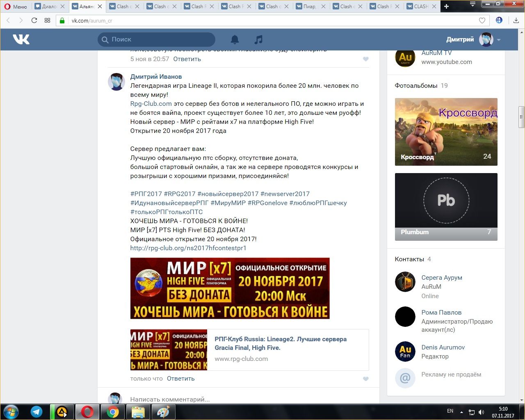Image resolution: width=525 pixels, height=420 pixels.
Task: Open the tab list menu icon
Action: (472, 5)
